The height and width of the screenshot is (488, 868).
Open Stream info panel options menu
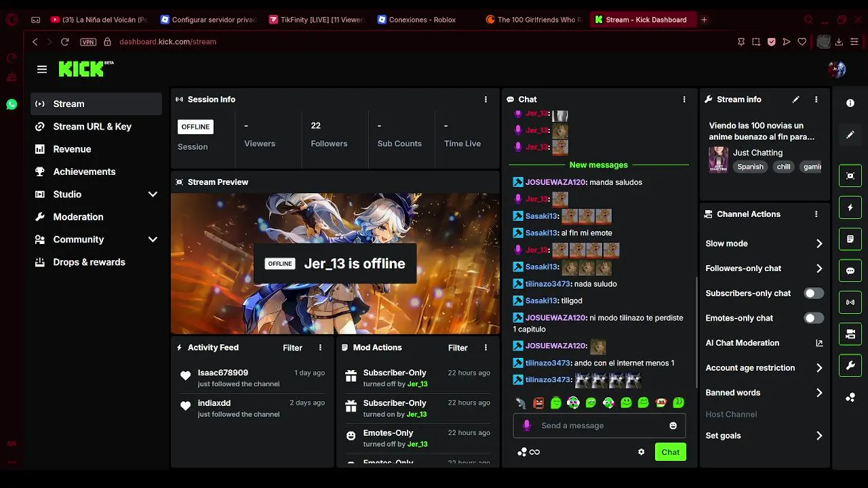(816, 100)
